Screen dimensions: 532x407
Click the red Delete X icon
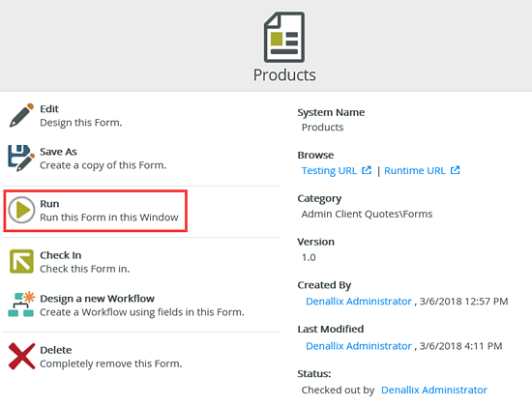21,356
